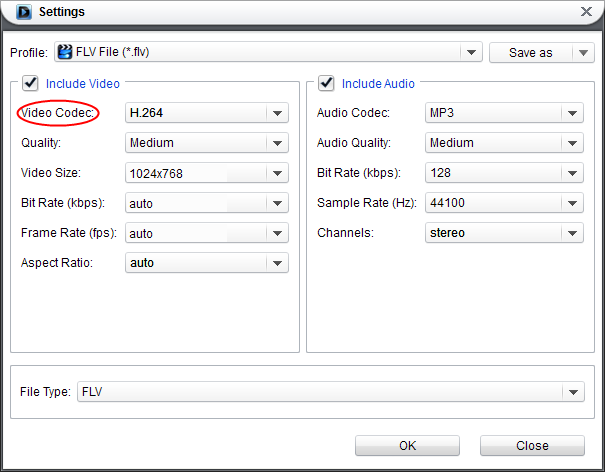605x472 pixels.
Task: Open the Video Codec H.264 dropdown
Action: coord(207,113)
